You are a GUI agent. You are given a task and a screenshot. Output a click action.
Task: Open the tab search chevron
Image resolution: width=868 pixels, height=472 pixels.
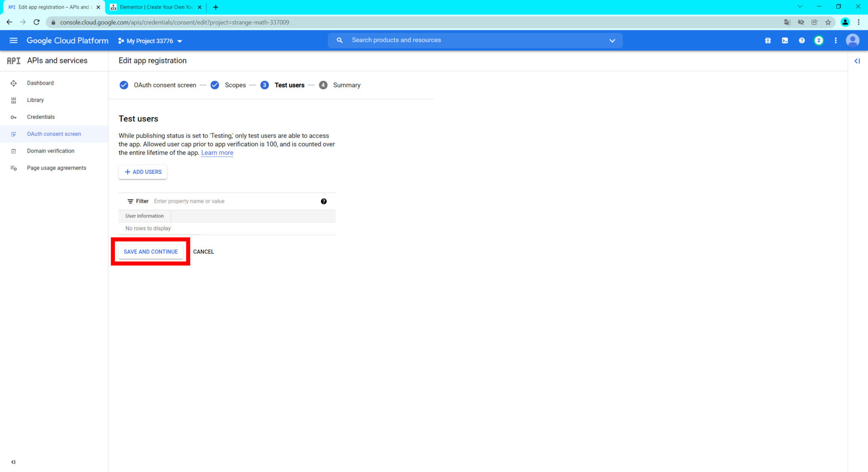pyautogui.click(x=800, y=7)
